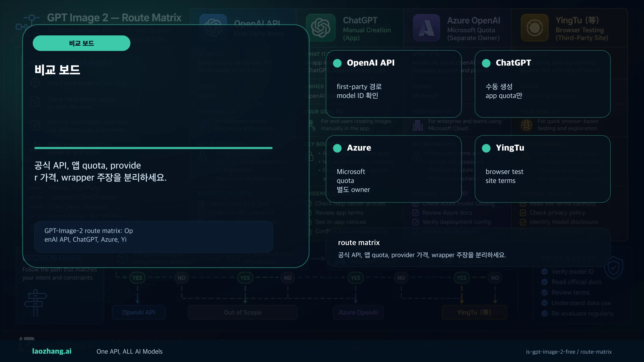Viewport: 644px width, 362px height.
Task: Click the OpenAI API header logo
Action: [x=213, y=28]
